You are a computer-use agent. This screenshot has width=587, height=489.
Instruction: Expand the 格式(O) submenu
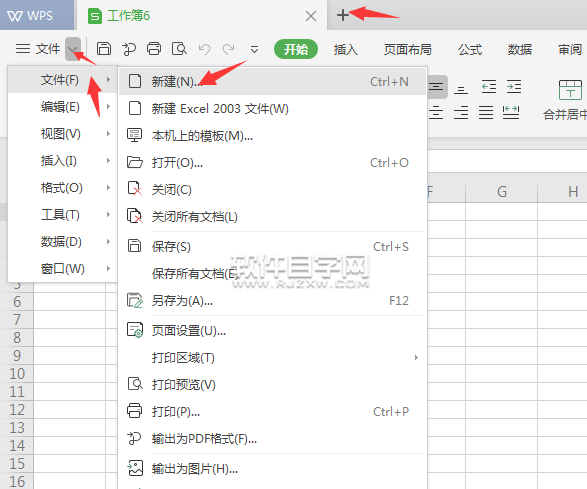click(x=63, y=188)
